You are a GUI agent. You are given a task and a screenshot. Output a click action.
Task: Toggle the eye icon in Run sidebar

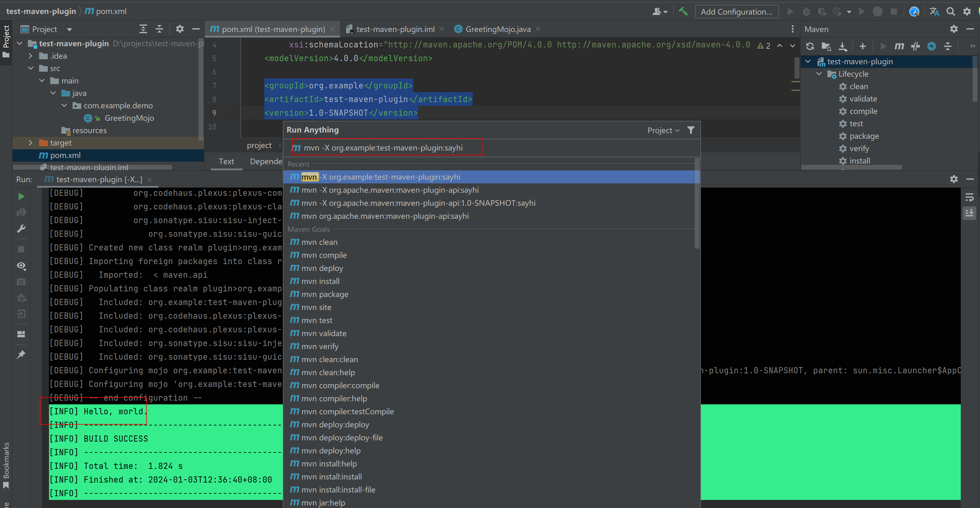[x=21, y=266]
